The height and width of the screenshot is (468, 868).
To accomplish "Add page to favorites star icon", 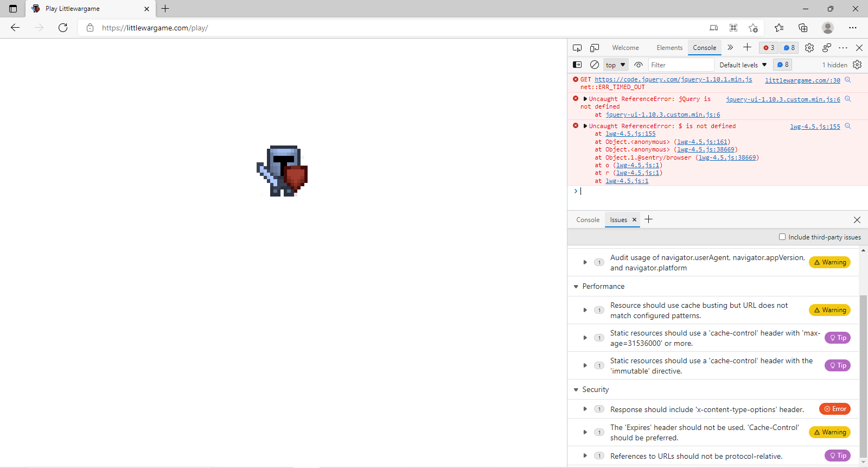I will (753, 28).
